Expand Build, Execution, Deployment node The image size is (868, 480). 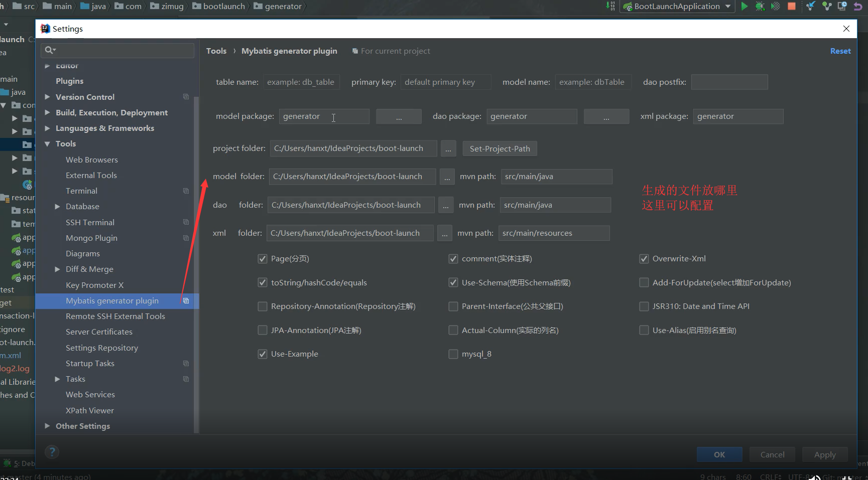coord(47,112)
